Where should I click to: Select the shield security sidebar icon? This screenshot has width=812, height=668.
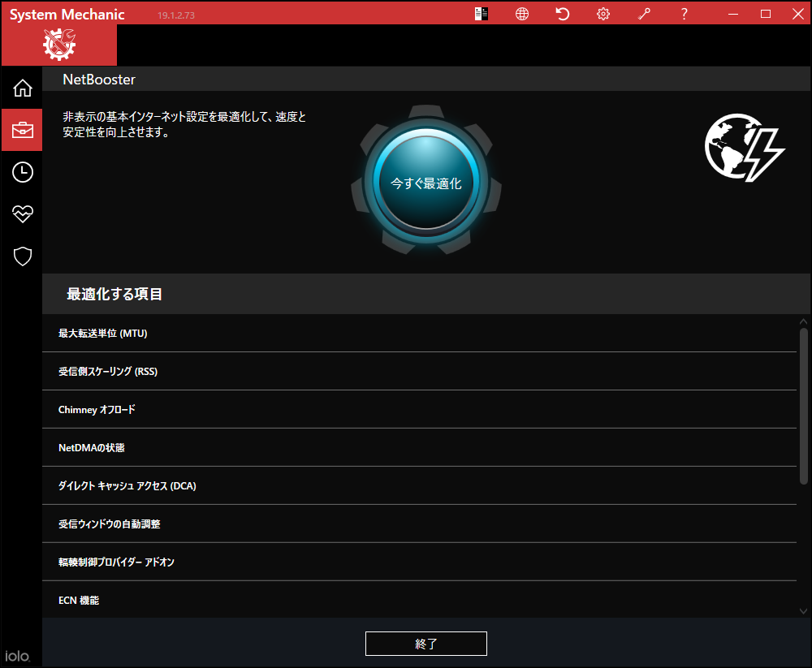tap(21, 256)
